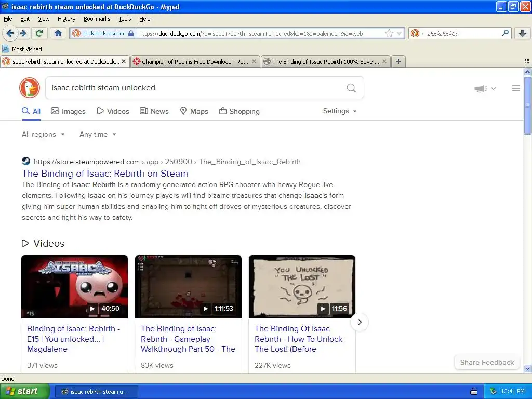Select the All search category
This screenshot has width=532, height=399.
click(31, 111)
